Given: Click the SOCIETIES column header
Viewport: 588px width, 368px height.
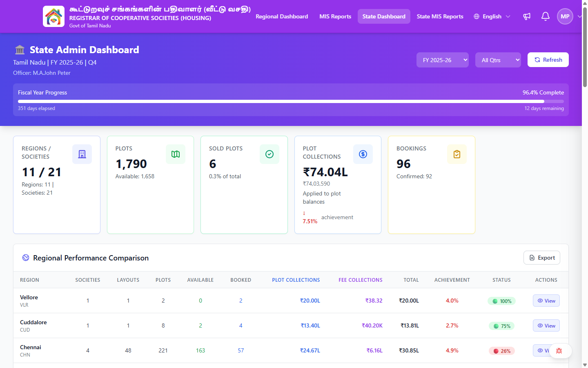Looking at the screenshot, I should coord(88,280).
